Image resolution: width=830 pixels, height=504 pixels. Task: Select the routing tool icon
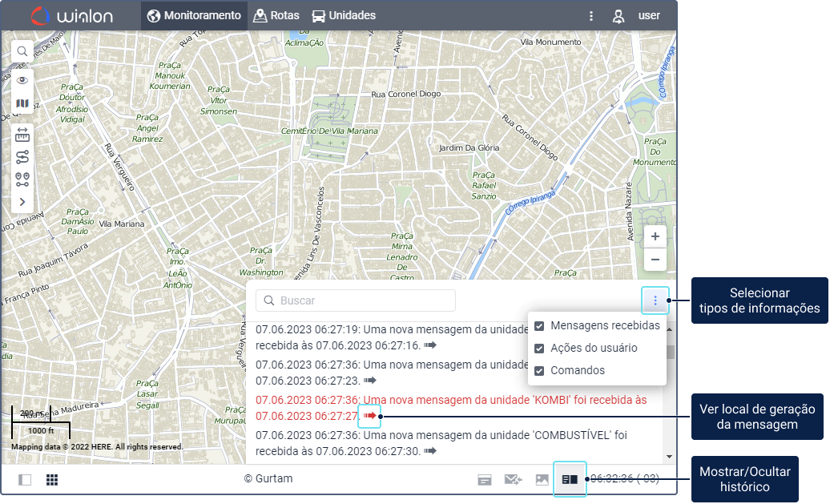22,157
